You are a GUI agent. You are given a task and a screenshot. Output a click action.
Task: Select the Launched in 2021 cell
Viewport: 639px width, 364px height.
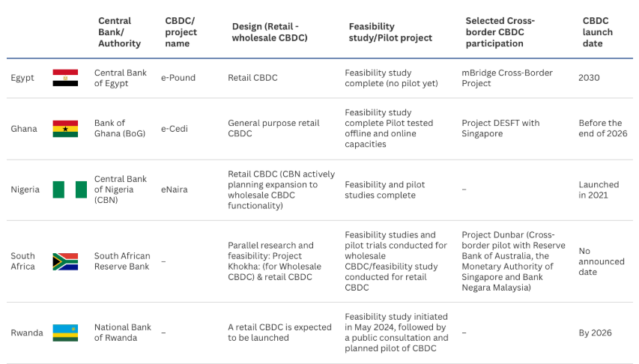click(x=599, y=189)
